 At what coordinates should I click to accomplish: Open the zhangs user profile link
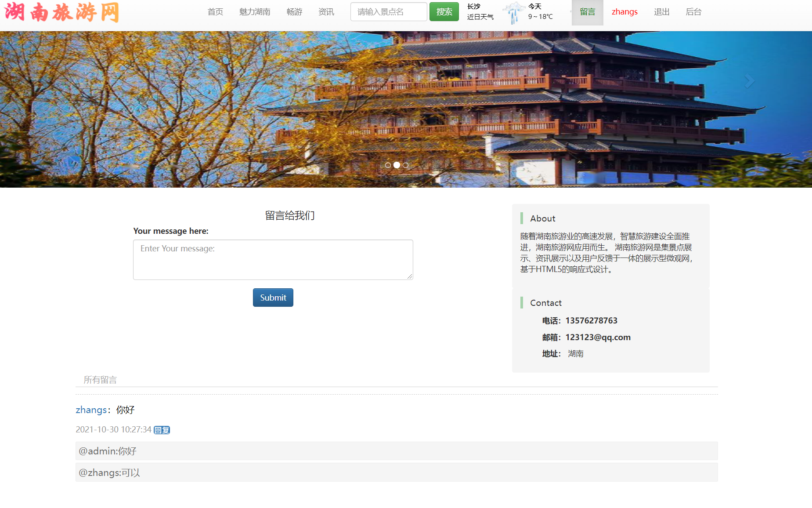click(624, 12)
